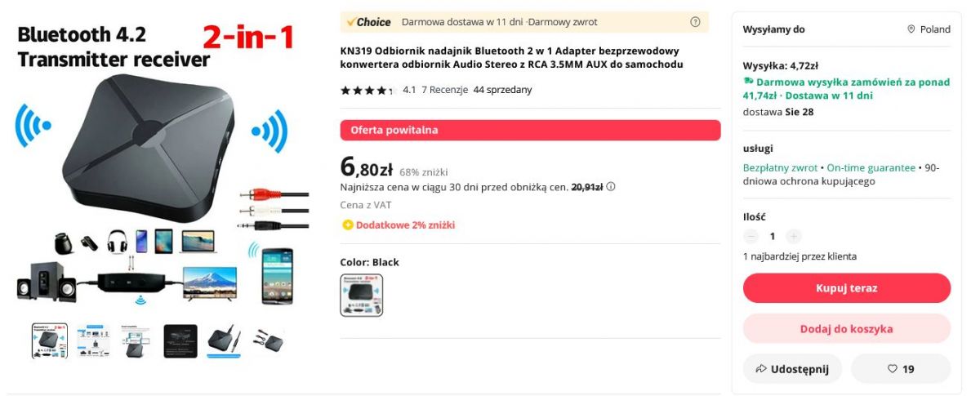Click the green delivery truck icon

(x=748, y=82)
